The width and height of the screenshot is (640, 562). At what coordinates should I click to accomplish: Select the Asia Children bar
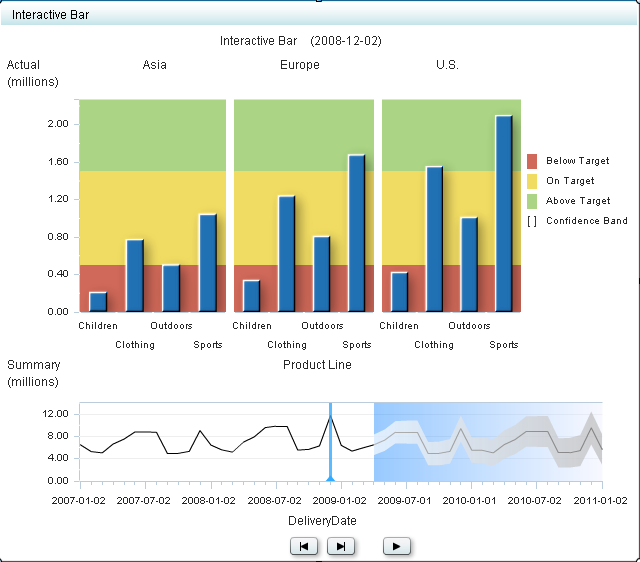pyautogui.click(x=97, y=301)
